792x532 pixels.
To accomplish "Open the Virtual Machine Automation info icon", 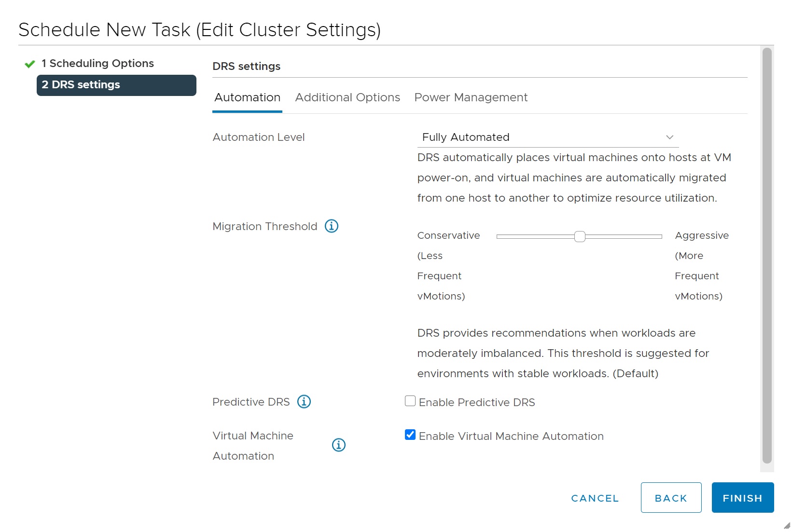I will [x=339, y=445].
